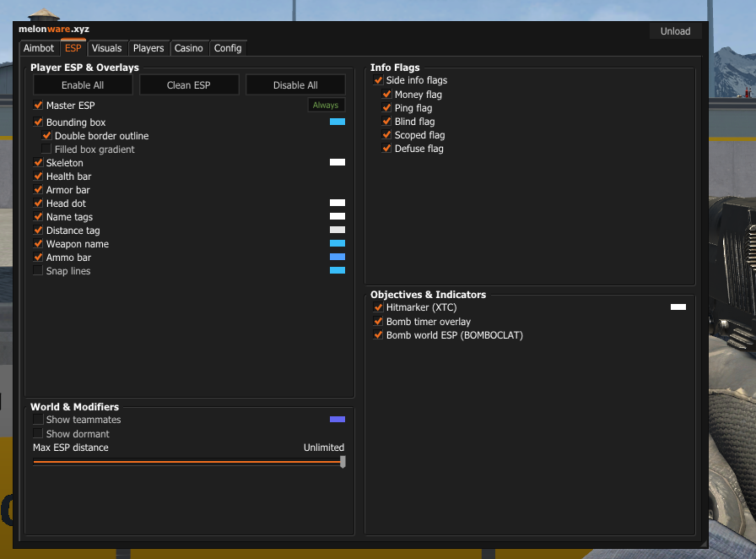Toggle the Master ESP checkbox

coord(38,105)
